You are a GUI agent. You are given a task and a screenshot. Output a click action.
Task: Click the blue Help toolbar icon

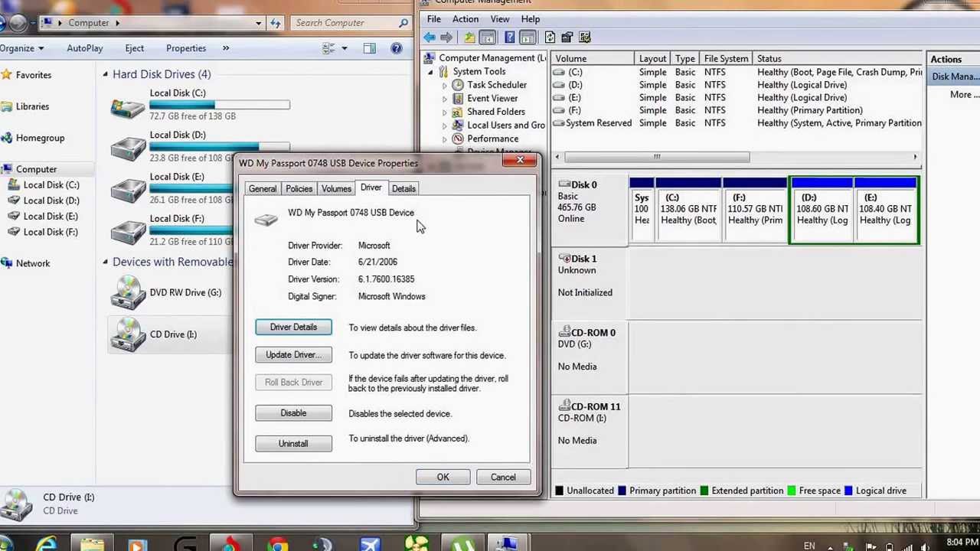(x=509, y=37)
